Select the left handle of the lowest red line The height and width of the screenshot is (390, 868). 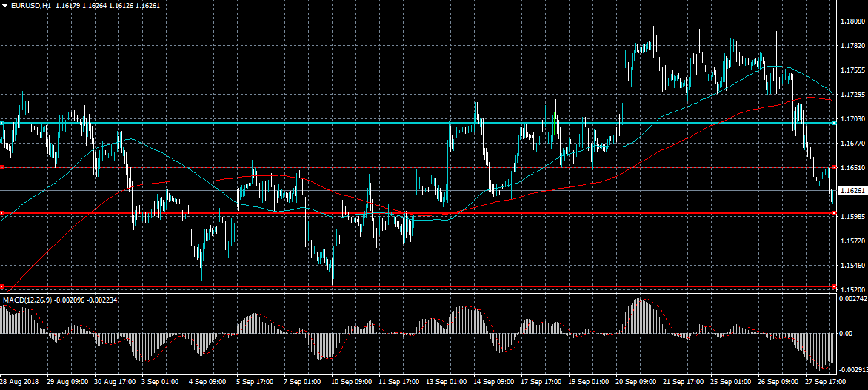click(x=1, y=286)
